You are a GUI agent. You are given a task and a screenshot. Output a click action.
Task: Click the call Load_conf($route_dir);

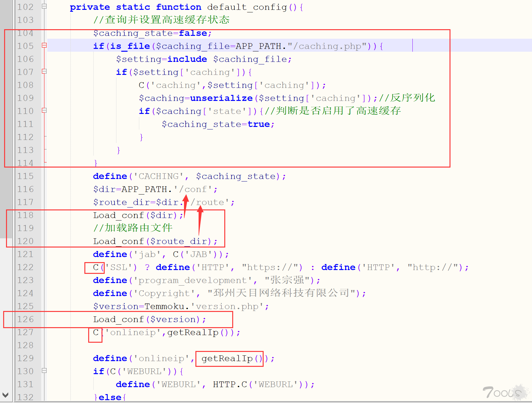pyautogui.click(x=155, y=241)
